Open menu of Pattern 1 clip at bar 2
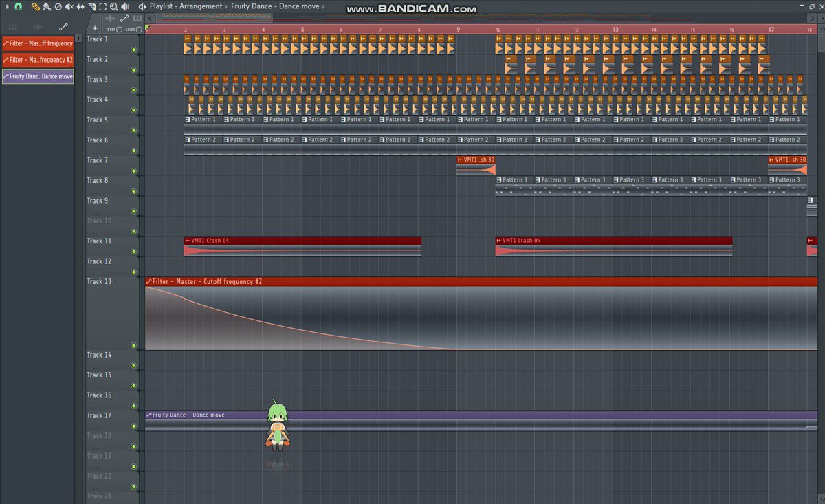 pos(188,120)
